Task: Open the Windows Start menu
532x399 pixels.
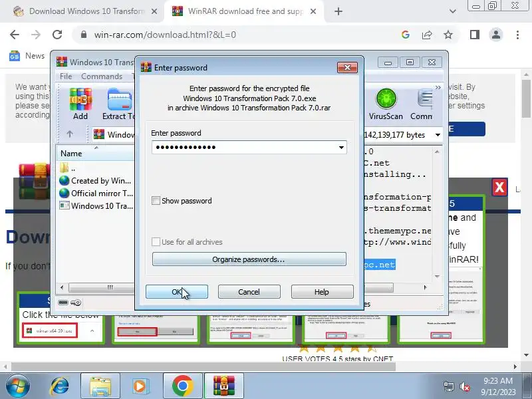Action: click(17, 386)
